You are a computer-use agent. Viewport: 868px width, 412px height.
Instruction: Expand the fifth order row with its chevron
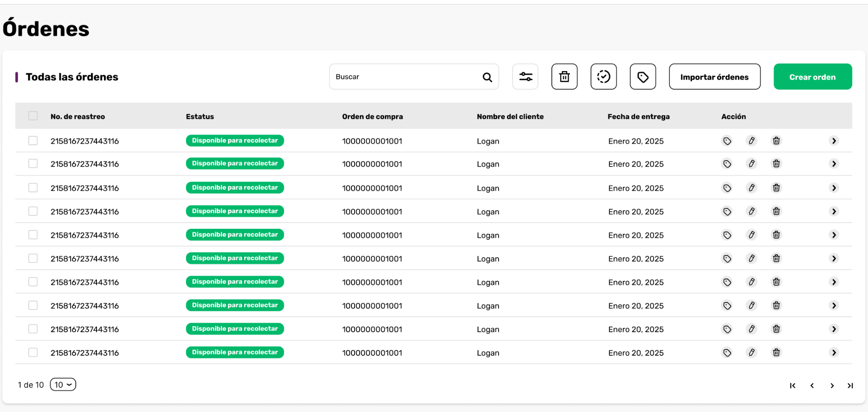tap(834, 235)
